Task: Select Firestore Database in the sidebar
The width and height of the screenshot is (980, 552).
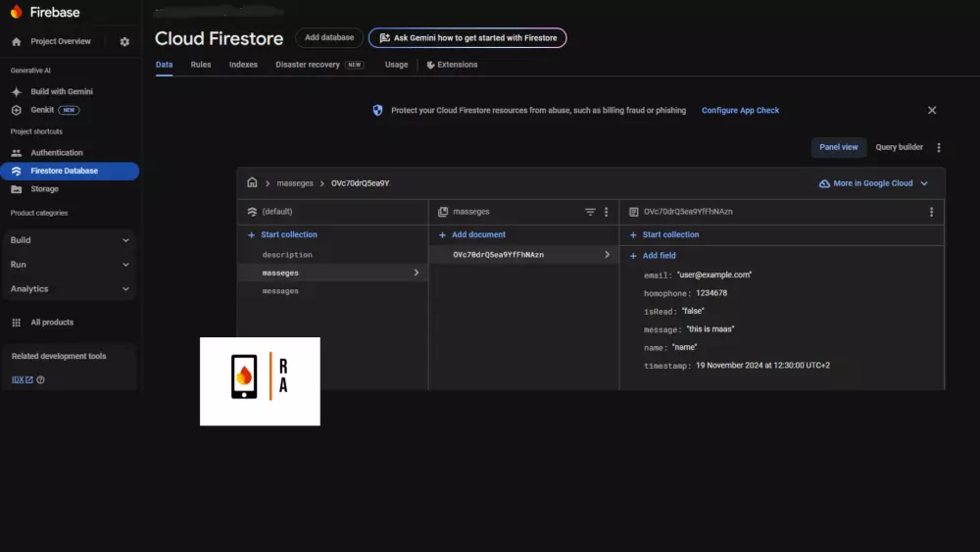Action: click(x=70, y=171)
